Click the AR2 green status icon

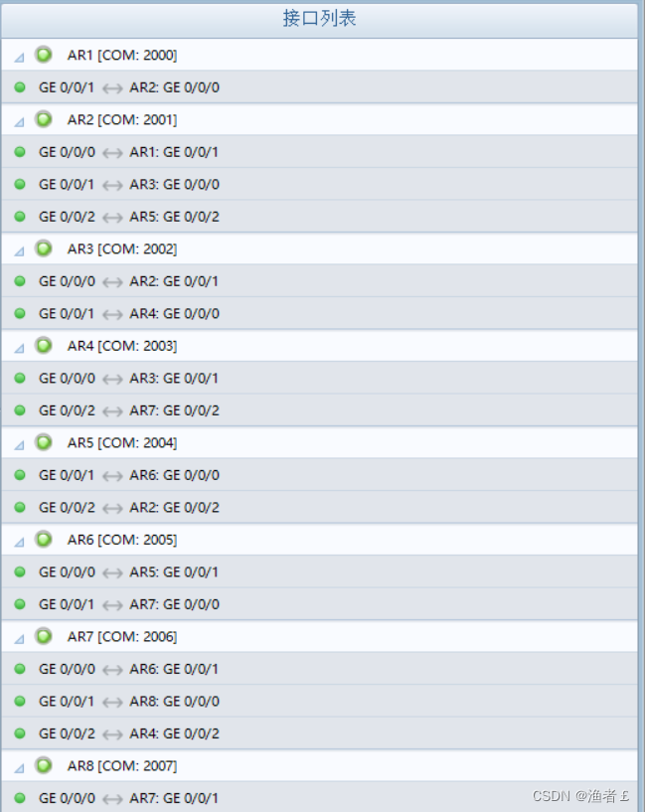pyautogui.click(x=44, y=118)
